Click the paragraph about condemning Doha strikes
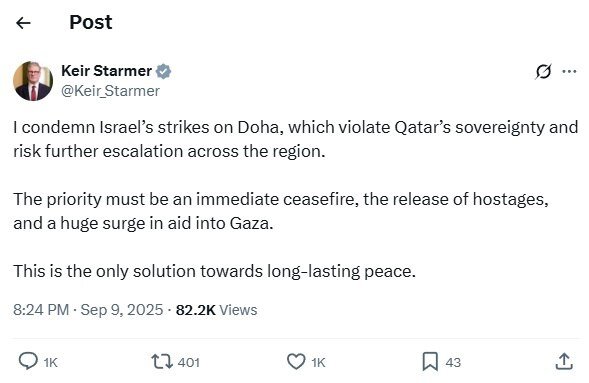 point(296,139)
